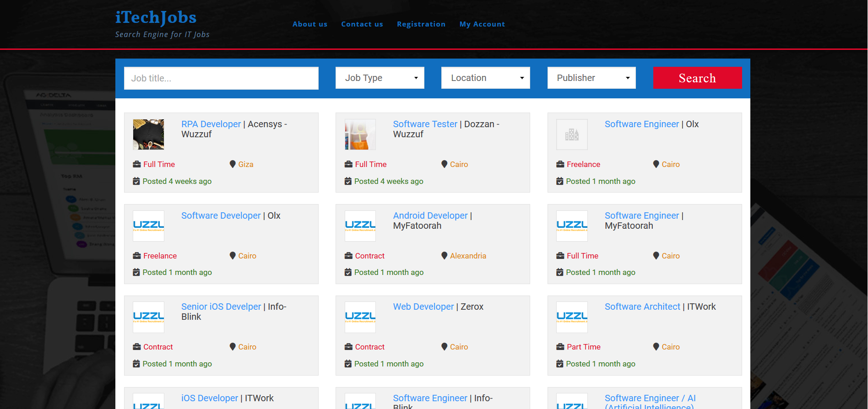This screenshot has width=868, height=409.
Task: Click briefcase icon on Web Developer card
Action: 348,347
